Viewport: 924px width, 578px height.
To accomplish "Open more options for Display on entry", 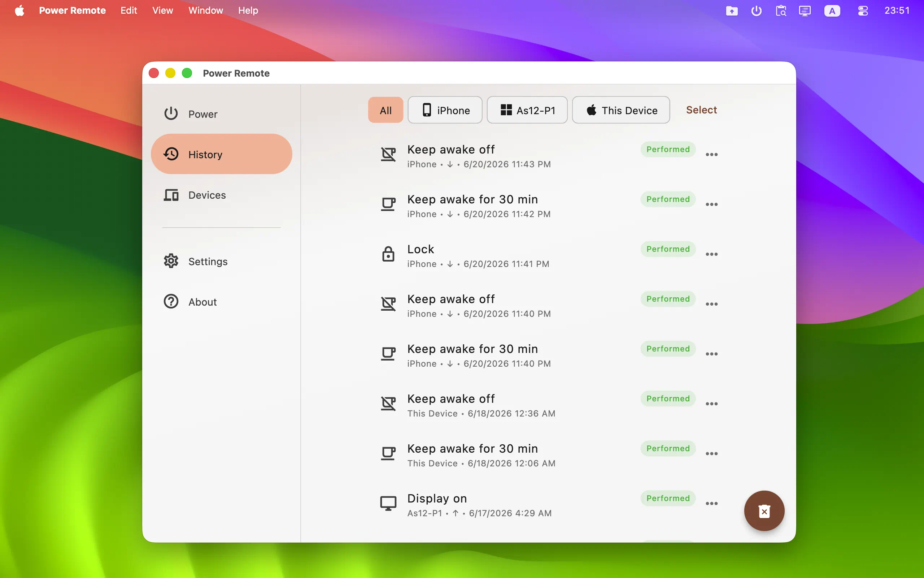I will pyautogui.click(x=712, y=503).
